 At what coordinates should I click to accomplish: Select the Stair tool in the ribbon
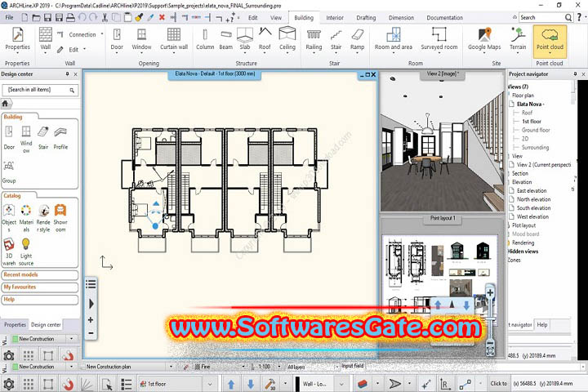(x=336, y=39)
